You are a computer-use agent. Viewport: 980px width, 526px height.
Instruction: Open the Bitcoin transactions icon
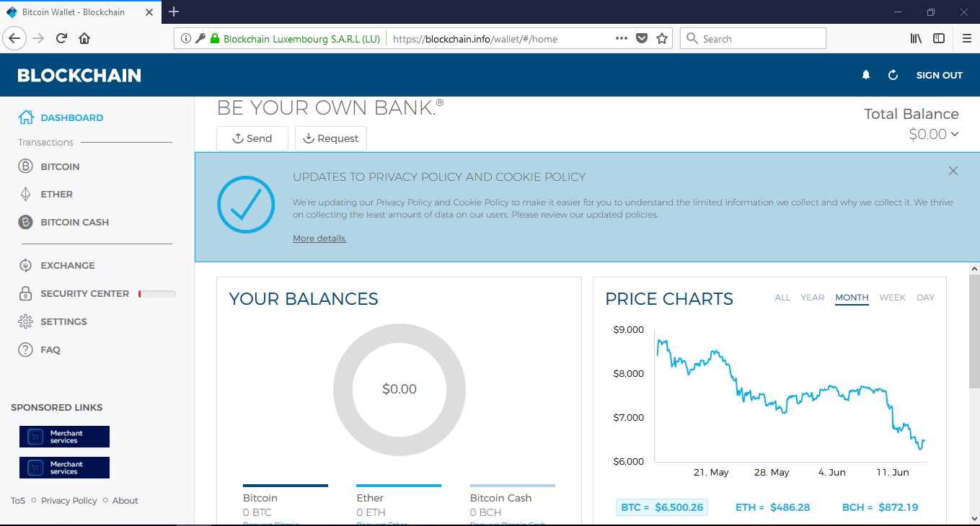(x=26, y=166)
